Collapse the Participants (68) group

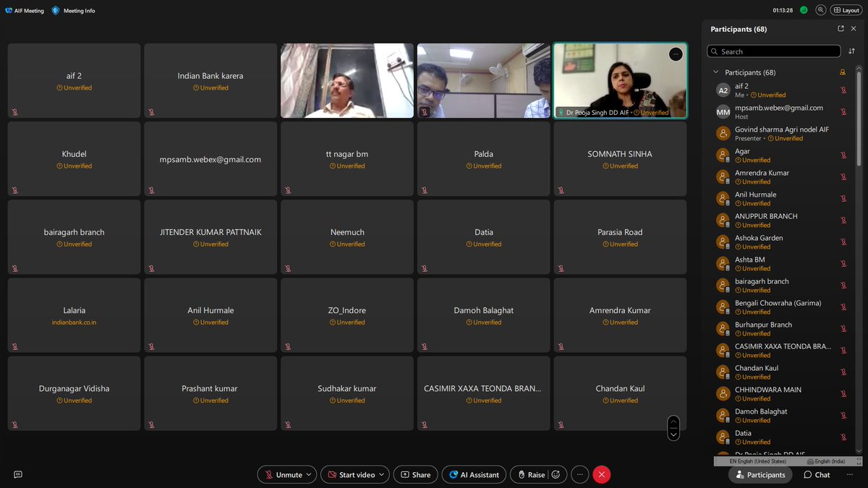click(716, 72)
